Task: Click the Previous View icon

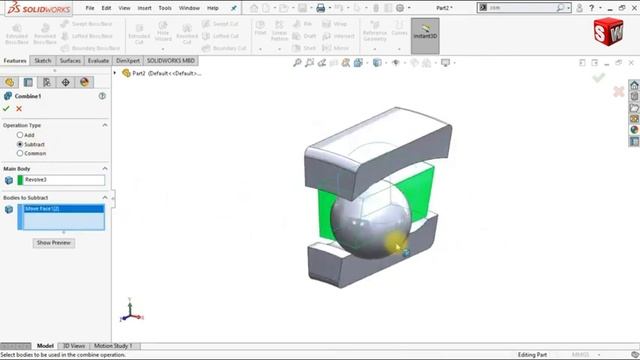Action: coord(322,62)
